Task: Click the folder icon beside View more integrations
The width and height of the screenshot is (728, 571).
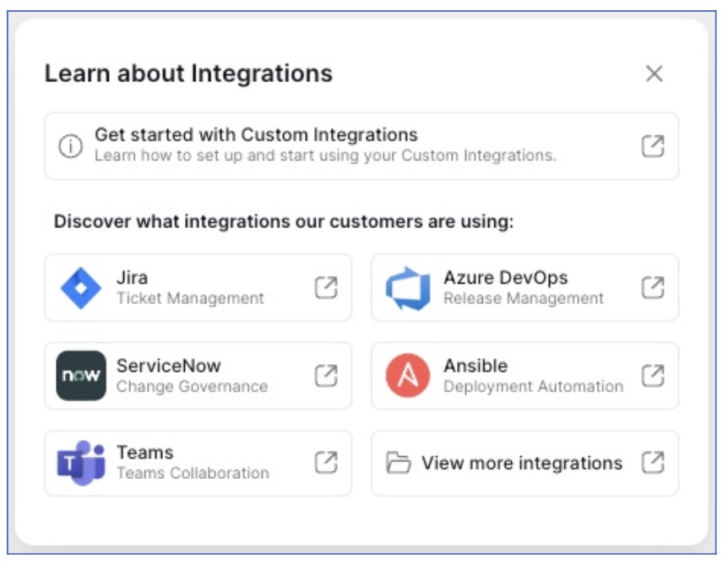Action: 398,463
